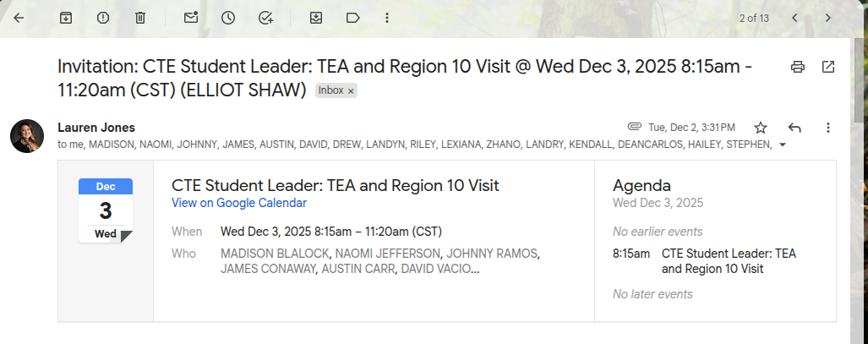
Task: Report this email as spam
Action: pos(103,18)
